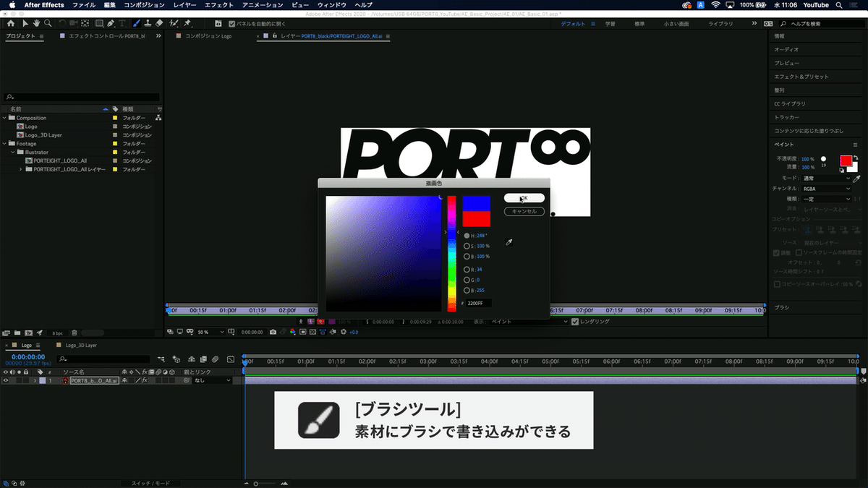The image size is (868, 488).
Task: Select the Eraser tool
Action: pos(159,23)
